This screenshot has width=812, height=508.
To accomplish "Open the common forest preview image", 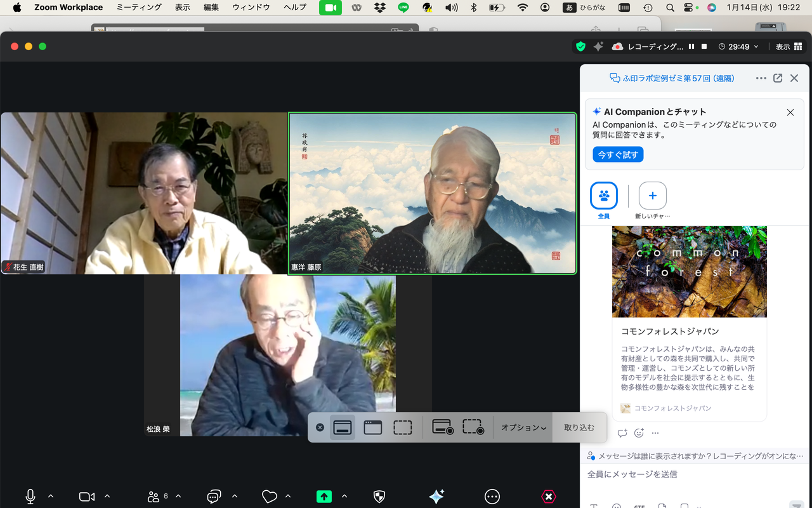I will tap(690, 272).
